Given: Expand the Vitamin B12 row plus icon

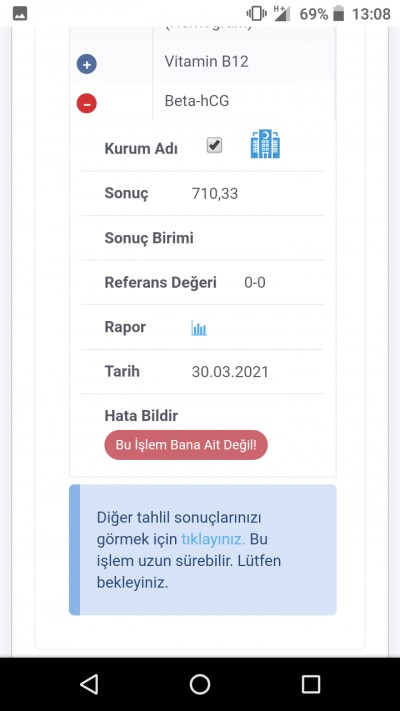Looking at the screenshot, I should coord(87,64).
